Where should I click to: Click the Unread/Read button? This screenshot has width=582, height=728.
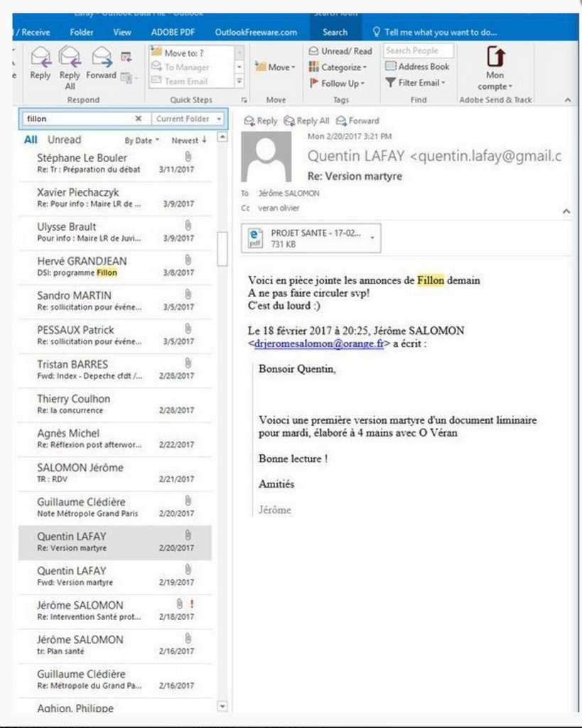(340, 51)
